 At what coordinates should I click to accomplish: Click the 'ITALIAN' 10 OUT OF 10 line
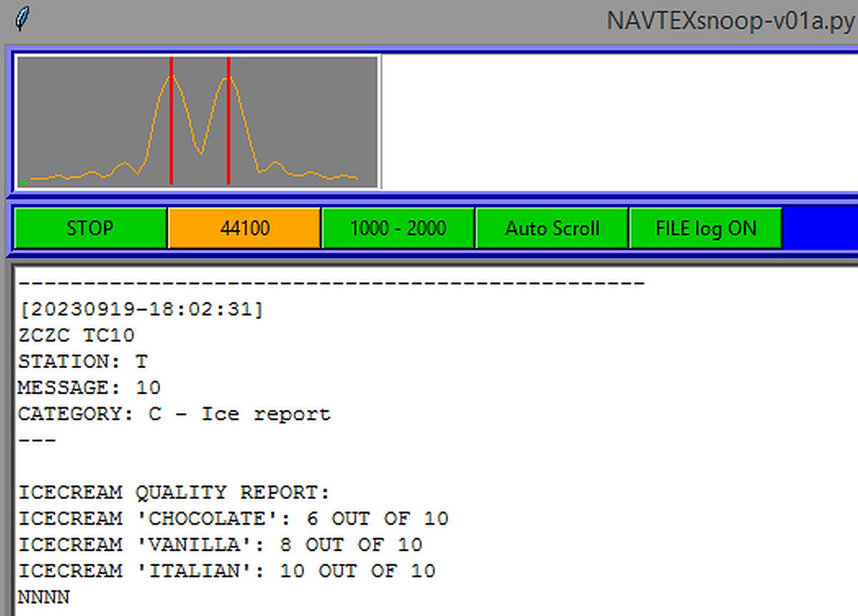click(227, 570)
